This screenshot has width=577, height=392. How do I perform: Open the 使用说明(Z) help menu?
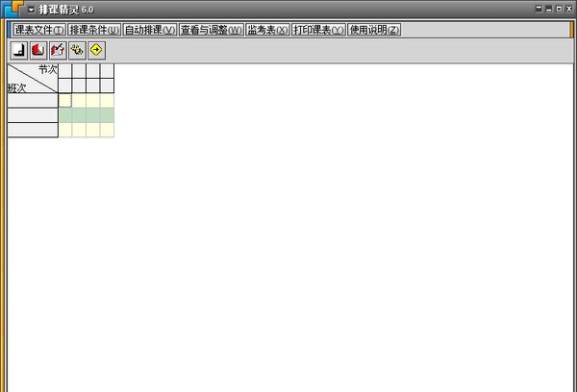tap(374, 30)
